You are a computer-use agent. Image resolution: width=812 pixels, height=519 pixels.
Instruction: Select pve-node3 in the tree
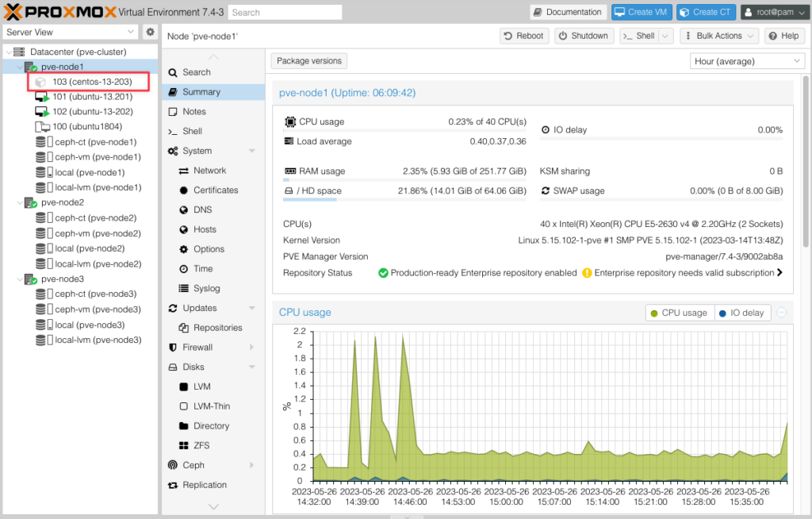[x=62, y=279]
